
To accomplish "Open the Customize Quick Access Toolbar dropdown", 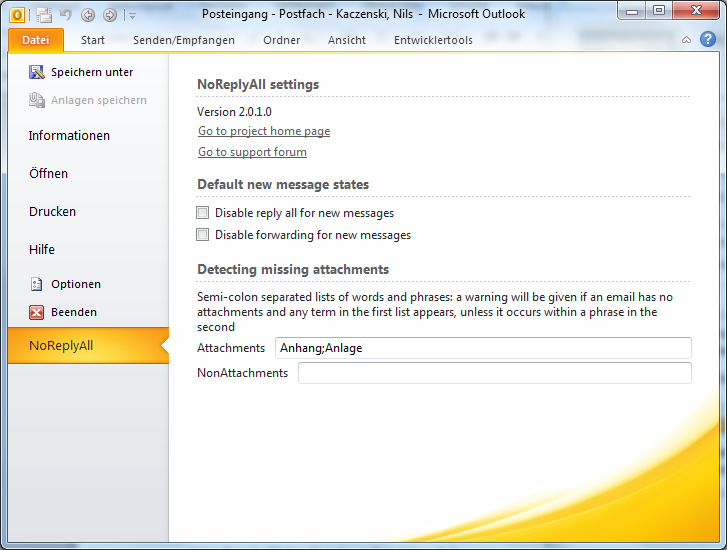I will click(133, 16).
